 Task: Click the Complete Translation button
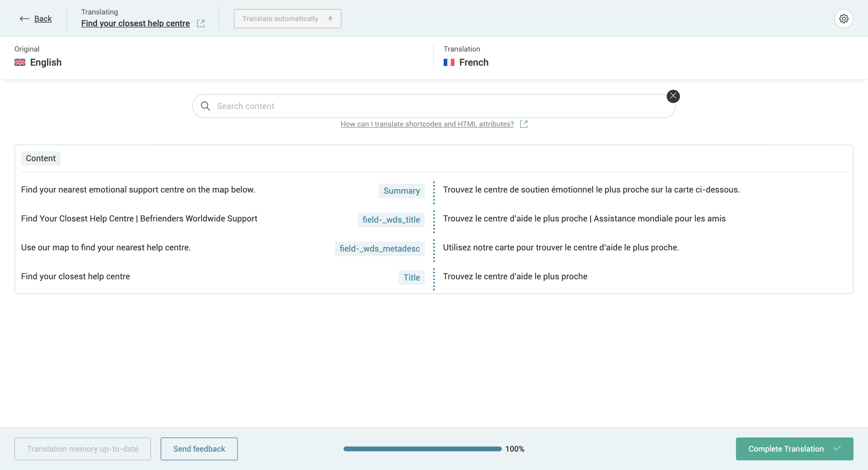(794, 449)
